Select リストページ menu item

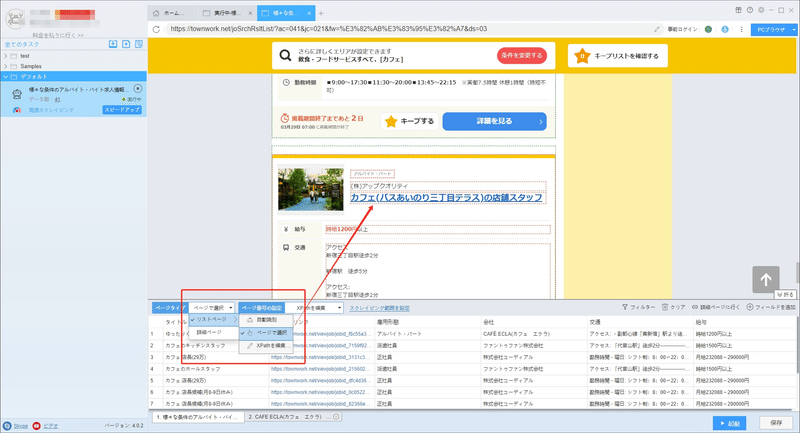pos(213,319)
